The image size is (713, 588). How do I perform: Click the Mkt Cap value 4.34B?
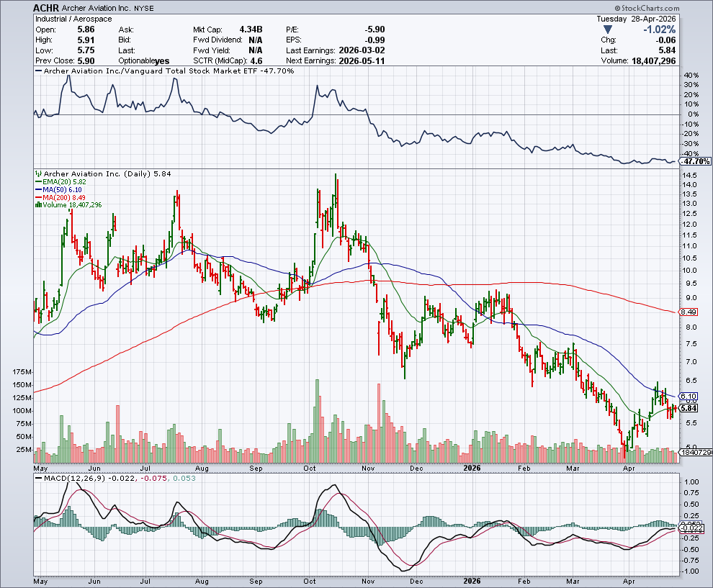point(251,30)
